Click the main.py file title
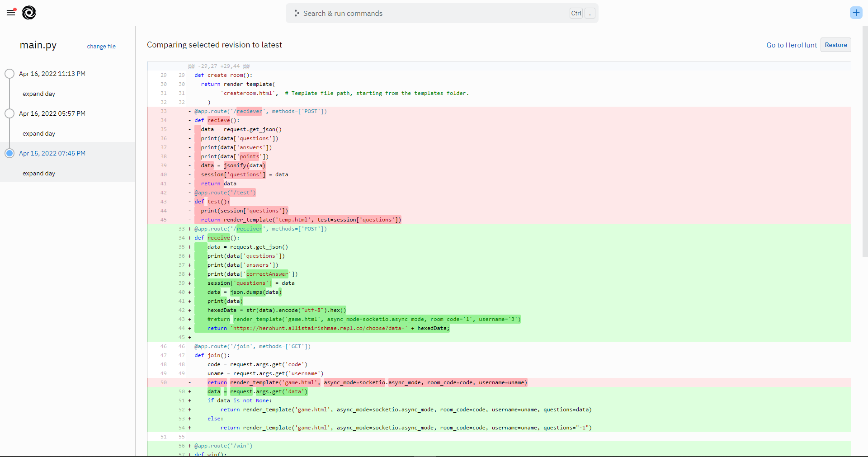868x457 pixels. 38,45
